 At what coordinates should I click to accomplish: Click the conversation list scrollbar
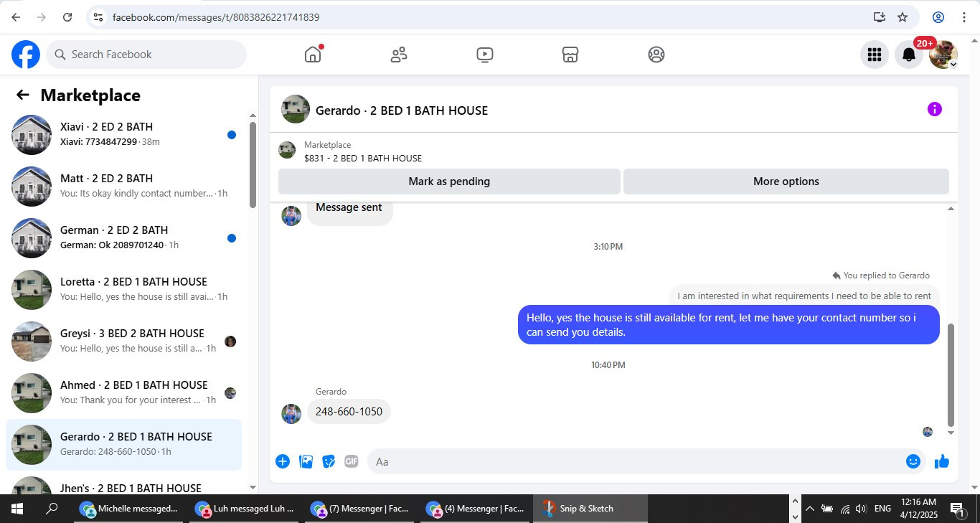(253, 165)
